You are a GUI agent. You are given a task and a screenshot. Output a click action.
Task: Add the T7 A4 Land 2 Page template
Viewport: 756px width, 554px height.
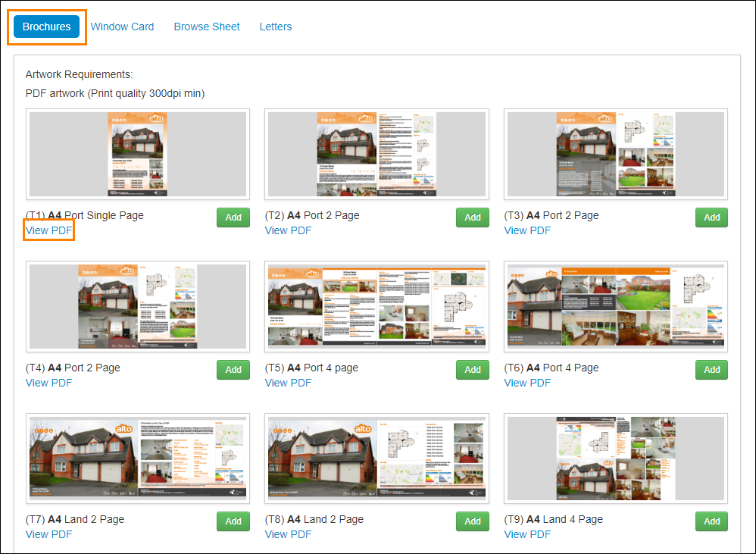[x=233, y=521]
